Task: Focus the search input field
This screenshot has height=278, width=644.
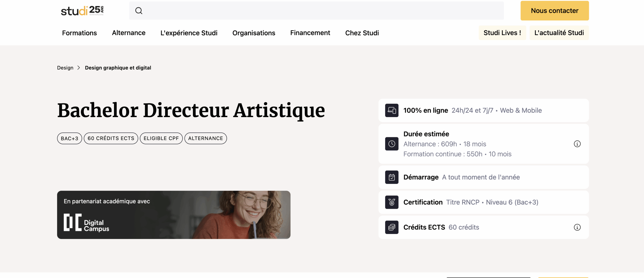Action: pyautogui.click(x=316, y=11)
